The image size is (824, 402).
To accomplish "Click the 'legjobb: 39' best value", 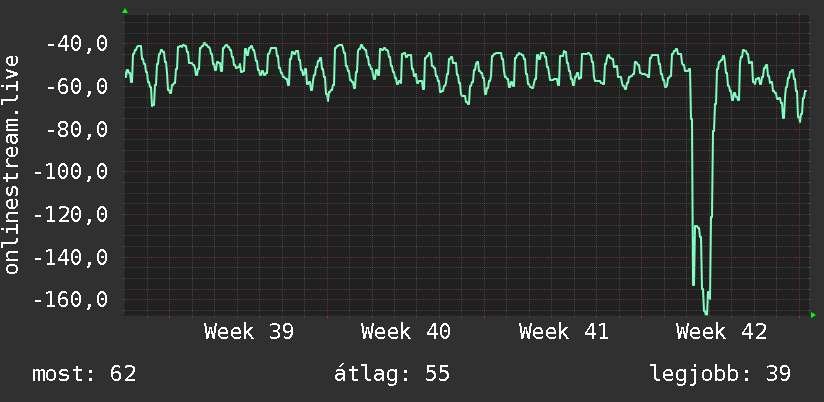I will click(x=720, y=374).
